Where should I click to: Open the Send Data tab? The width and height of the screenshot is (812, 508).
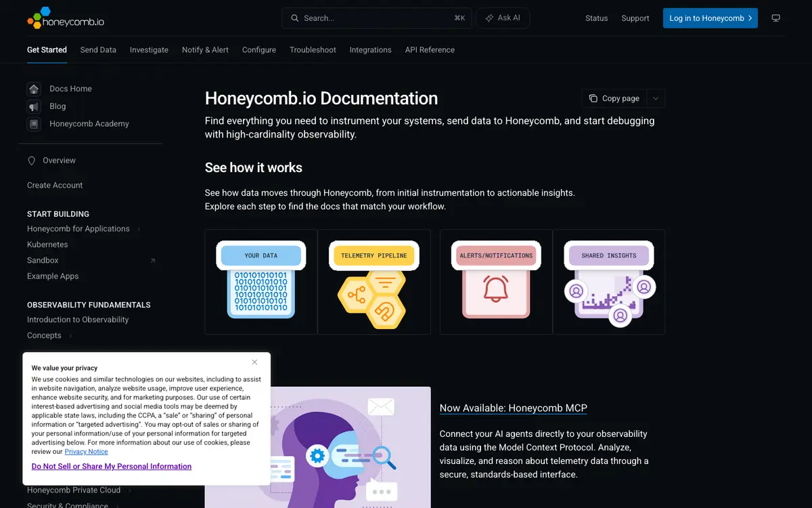point(98,50)
